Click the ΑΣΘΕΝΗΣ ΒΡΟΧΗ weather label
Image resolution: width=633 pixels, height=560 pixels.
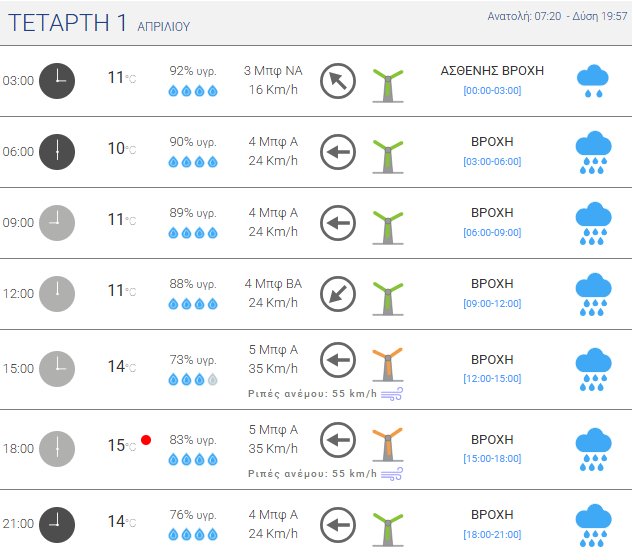[491, 70]
